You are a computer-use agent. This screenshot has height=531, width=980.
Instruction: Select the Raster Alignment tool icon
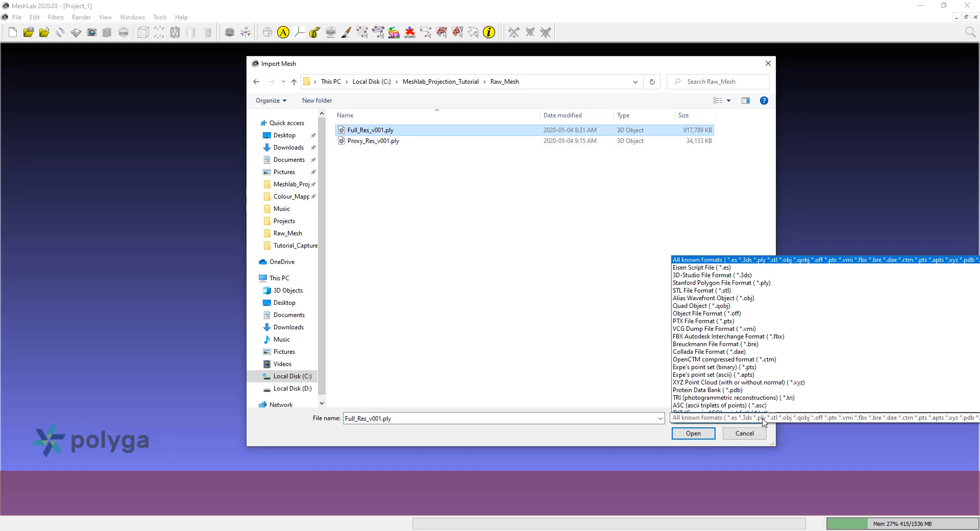coord(331,33)
